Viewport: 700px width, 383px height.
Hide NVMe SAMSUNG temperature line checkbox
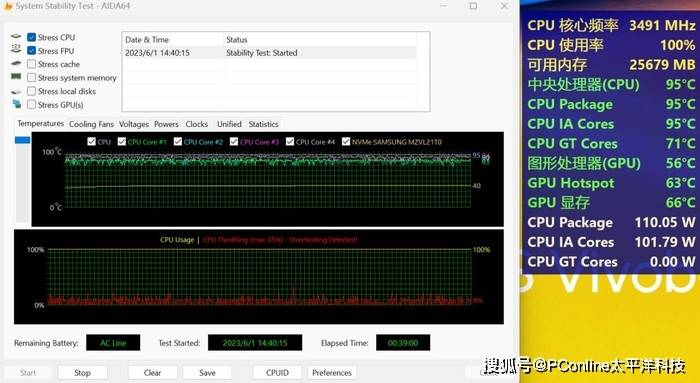coord(346,142)
